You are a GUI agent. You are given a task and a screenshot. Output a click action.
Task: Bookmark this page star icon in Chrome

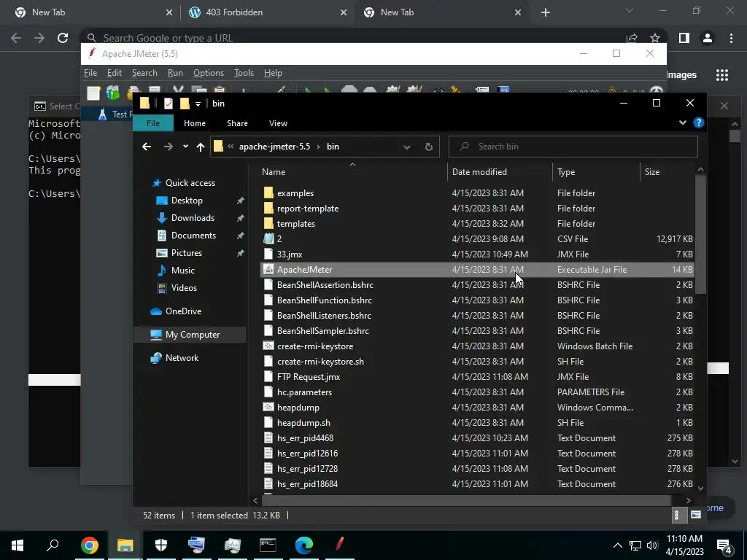[x=655, y=38]
